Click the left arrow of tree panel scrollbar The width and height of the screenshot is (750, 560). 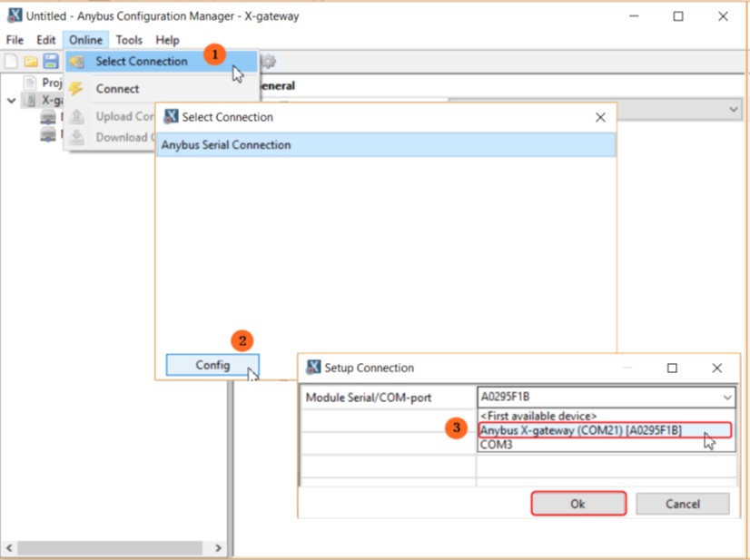tap(9, 547)
